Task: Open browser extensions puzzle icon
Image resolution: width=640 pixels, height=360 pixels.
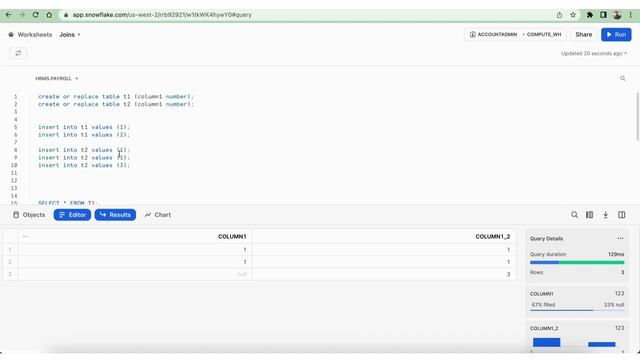Action: tap(590, 15)
